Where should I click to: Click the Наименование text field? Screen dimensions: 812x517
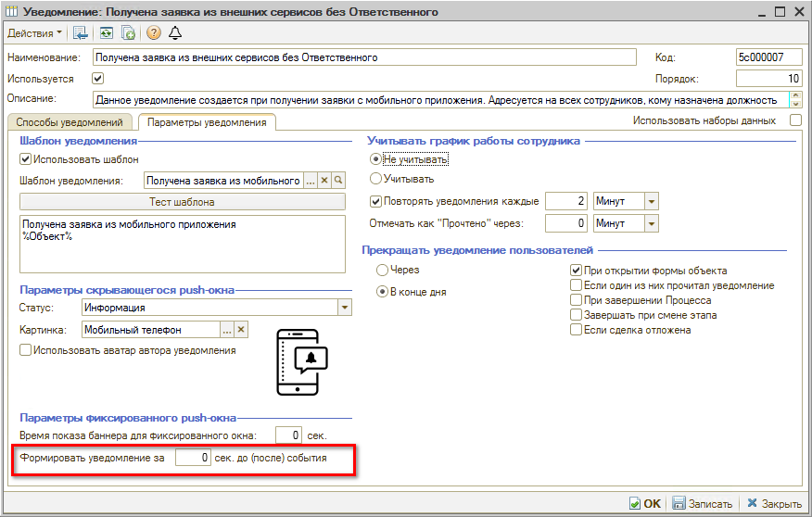(x=362, y=57)
